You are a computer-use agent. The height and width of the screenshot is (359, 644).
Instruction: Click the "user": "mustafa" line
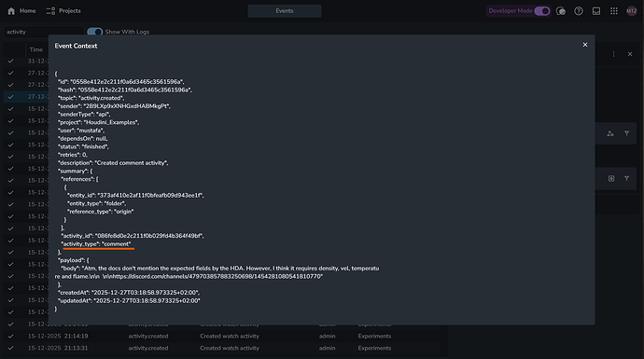pos(81,131)
